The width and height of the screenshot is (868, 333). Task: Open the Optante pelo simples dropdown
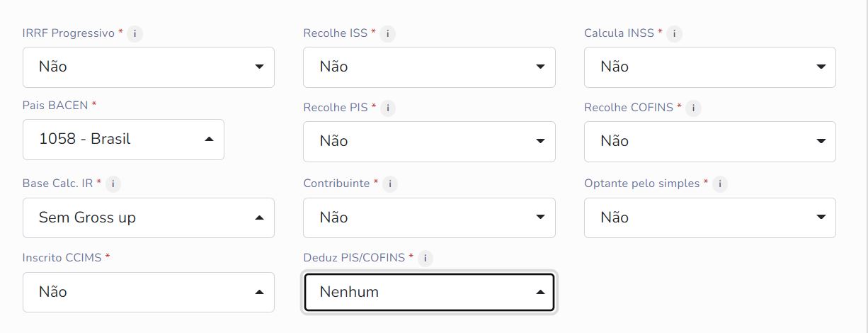[x=709, y=218]
